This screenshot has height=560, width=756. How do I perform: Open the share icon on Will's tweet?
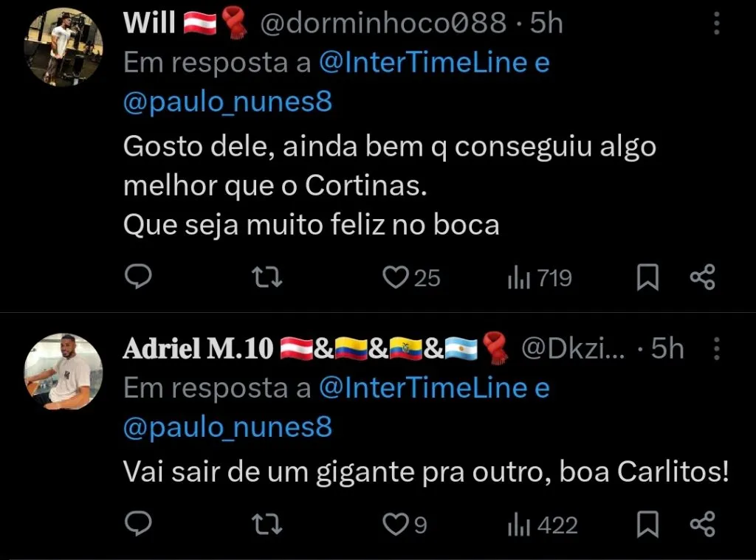702,277
